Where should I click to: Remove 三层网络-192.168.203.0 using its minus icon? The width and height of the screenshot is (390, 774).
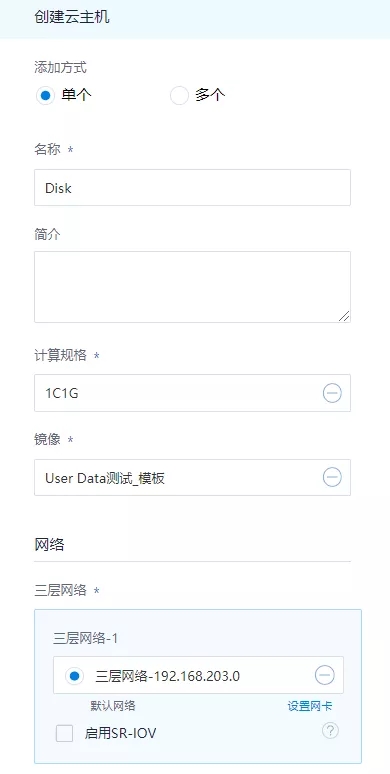(324, 675)
